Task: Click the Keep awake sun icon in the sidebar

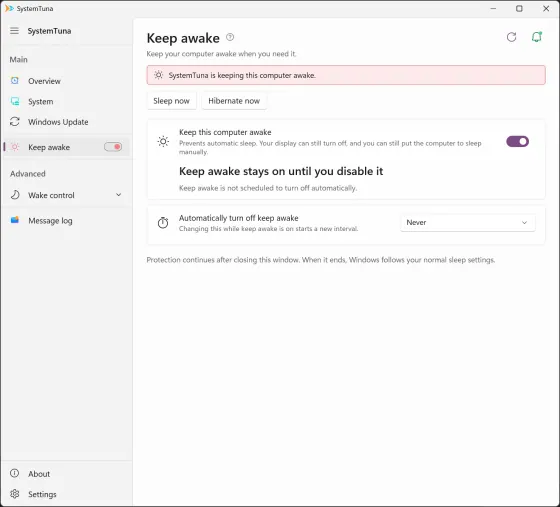Action: 15,147
